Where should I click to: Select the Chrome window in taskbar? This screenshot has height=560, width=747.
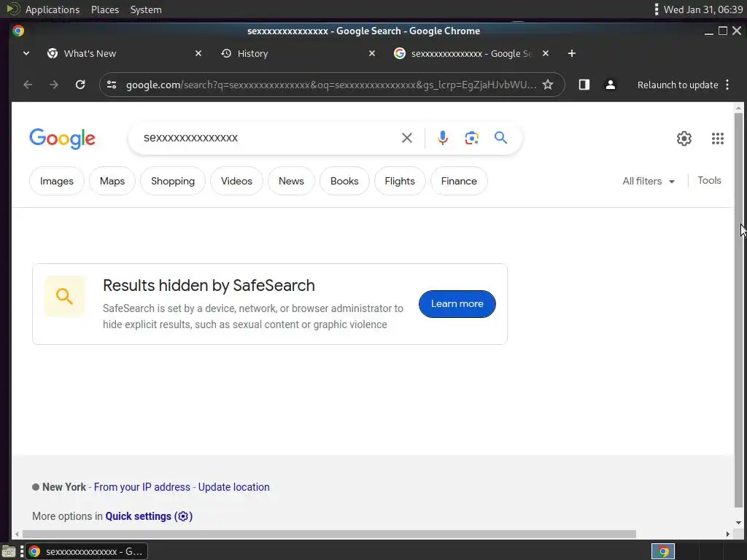click(87, 551)
